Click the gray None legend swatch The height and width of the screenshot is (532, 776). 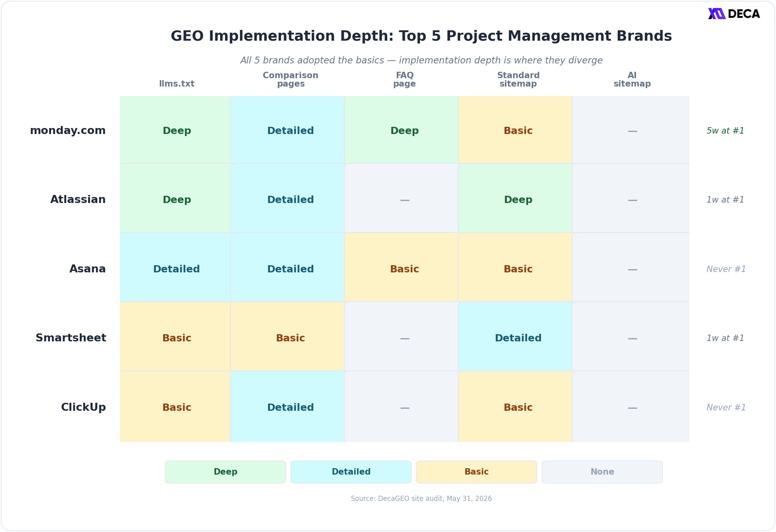pyautogui.click(x=602, y=472)
